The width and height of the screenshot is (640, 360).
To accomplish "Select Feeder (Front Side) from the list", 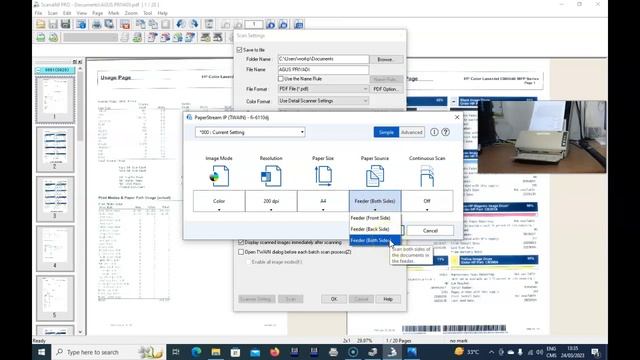I will coord(375,218).
